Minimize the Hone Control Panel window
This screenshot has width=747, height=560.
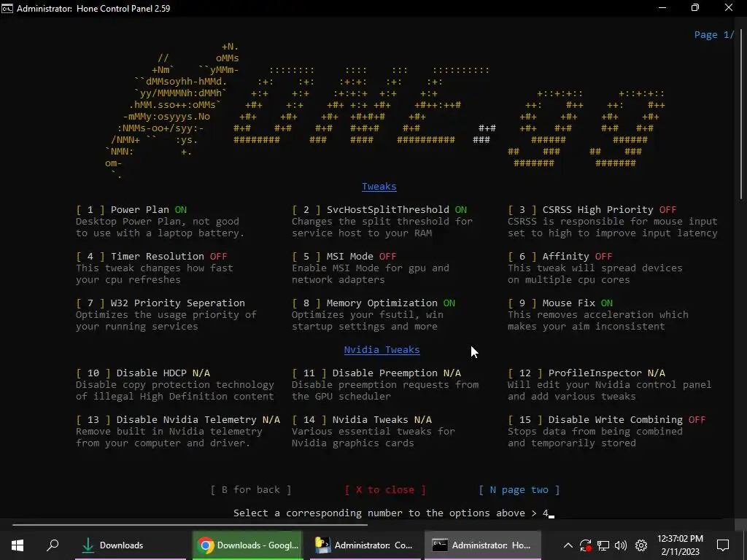(662, 7)
